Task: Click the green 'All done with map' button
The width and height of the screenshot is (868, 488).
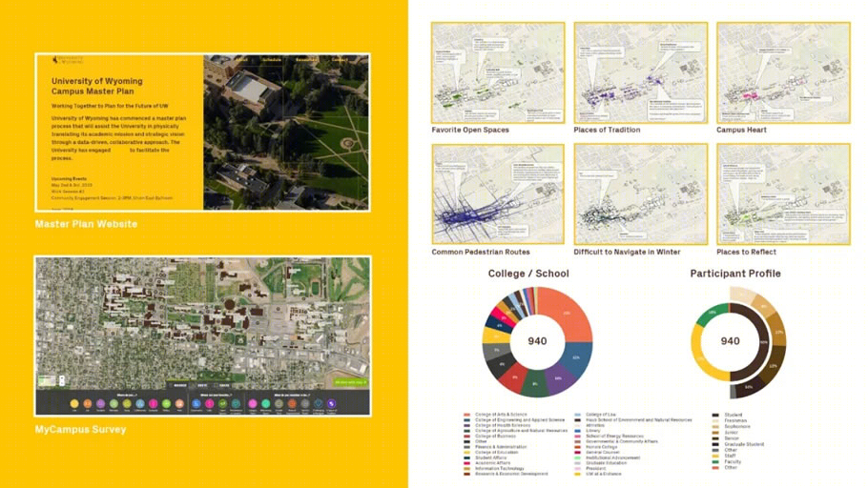Action: [x=351, y=382]
